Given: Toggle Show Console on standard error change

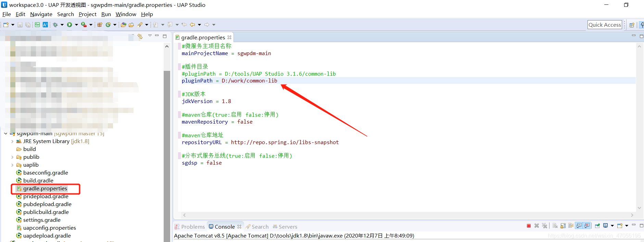Looking at the screenshot, I should point(587,226).
